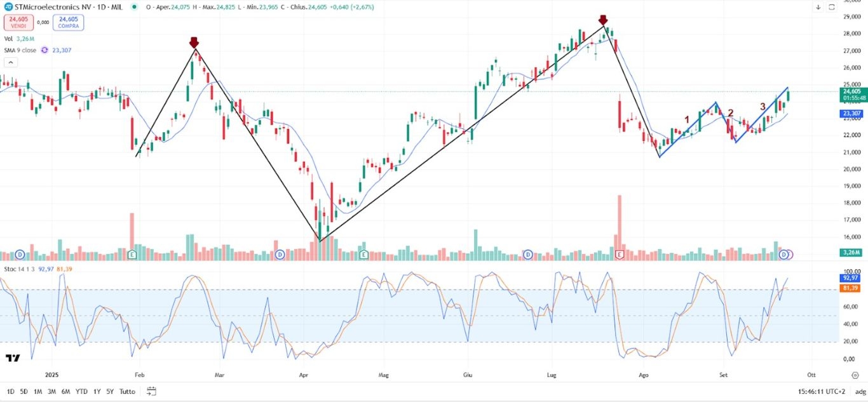Toggle the green market status dot
This screenshot has width=868, height=402.
tap(133, 7)
